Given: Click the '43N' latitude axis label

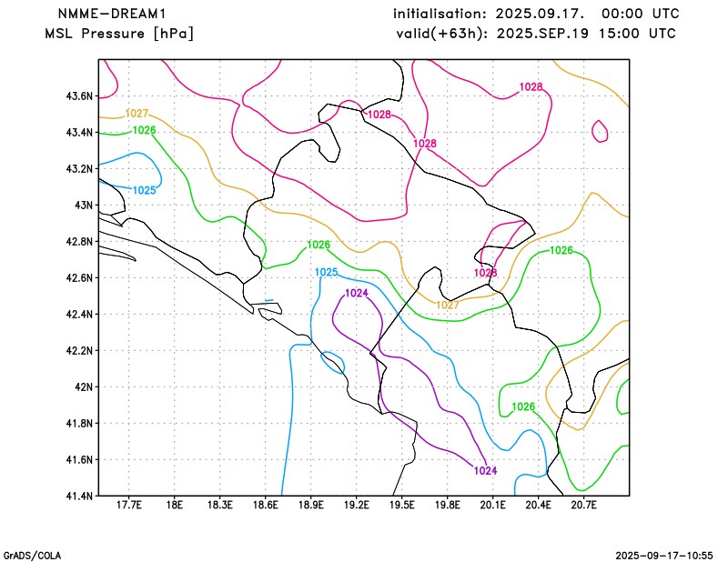Looking at the screenshot, I should [84, 206].
